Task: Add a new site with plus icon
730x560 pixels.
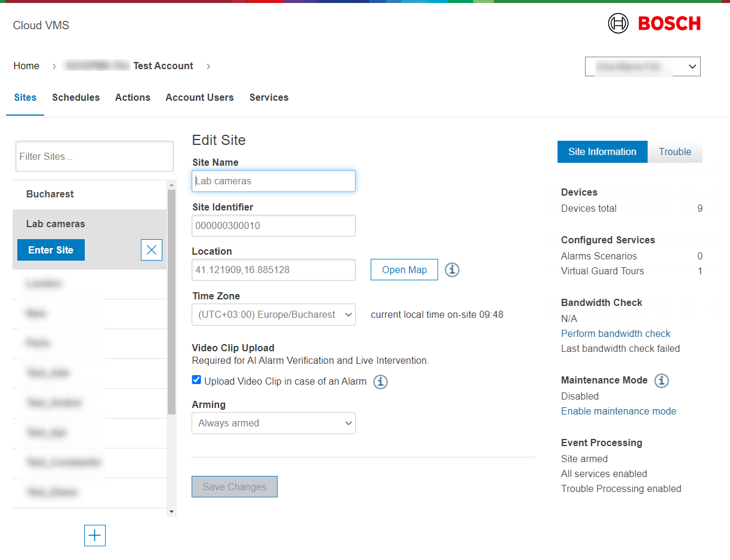Action: click(x=95, y=536)
